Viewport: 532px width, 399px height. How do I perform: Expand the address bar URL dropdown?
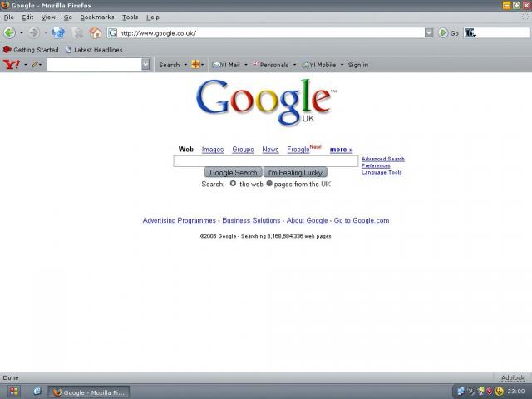(x=429, y=33)
